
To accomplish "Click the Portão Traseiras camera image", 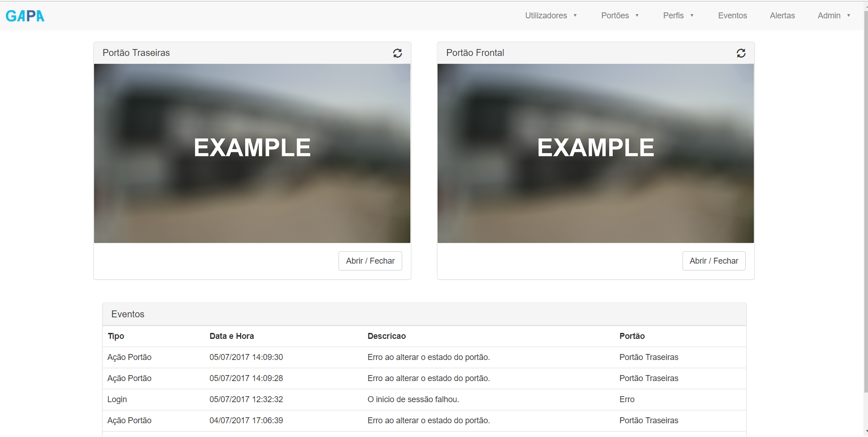I will point(252,153).
